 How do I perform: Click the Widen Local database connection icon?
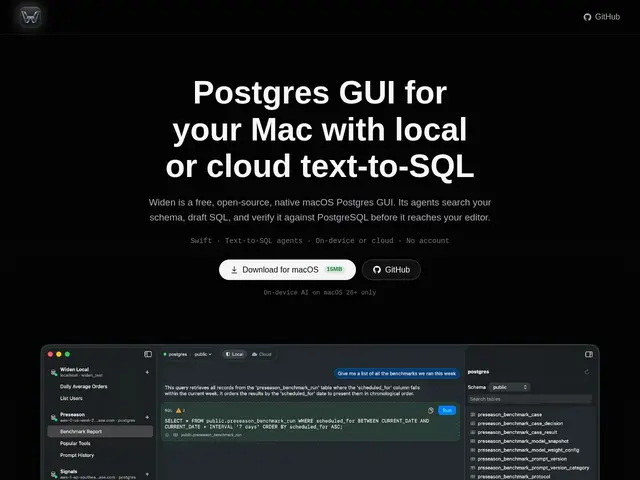53,372
